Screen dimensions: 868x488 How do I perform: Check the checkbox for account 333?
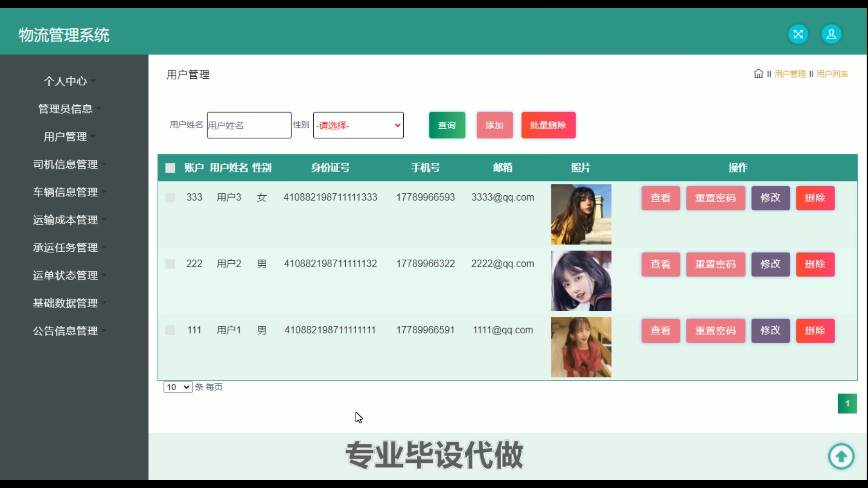click(170, 197)
